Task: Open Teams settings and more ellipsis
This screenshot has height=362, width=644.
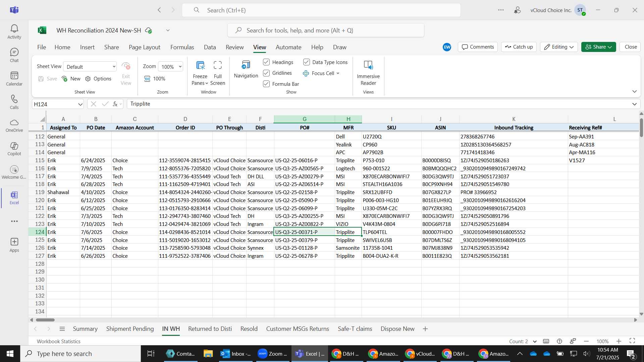Action: click(501, 10)
